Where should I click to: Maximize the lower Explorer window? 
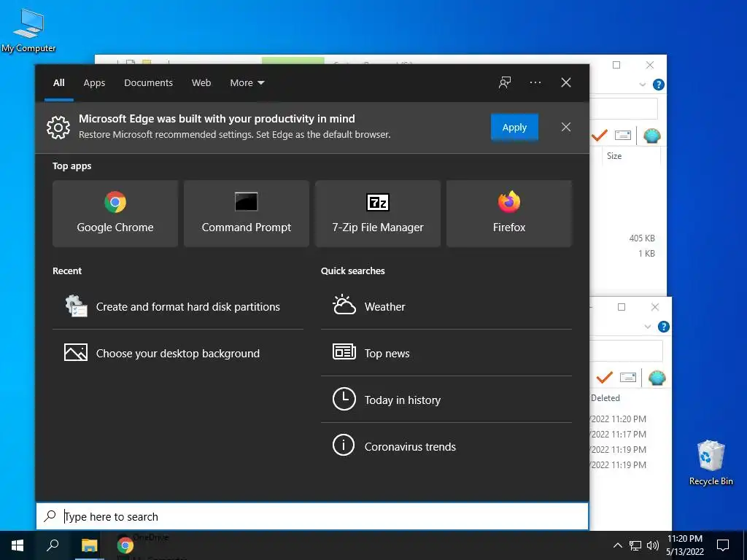click(622, 307)
